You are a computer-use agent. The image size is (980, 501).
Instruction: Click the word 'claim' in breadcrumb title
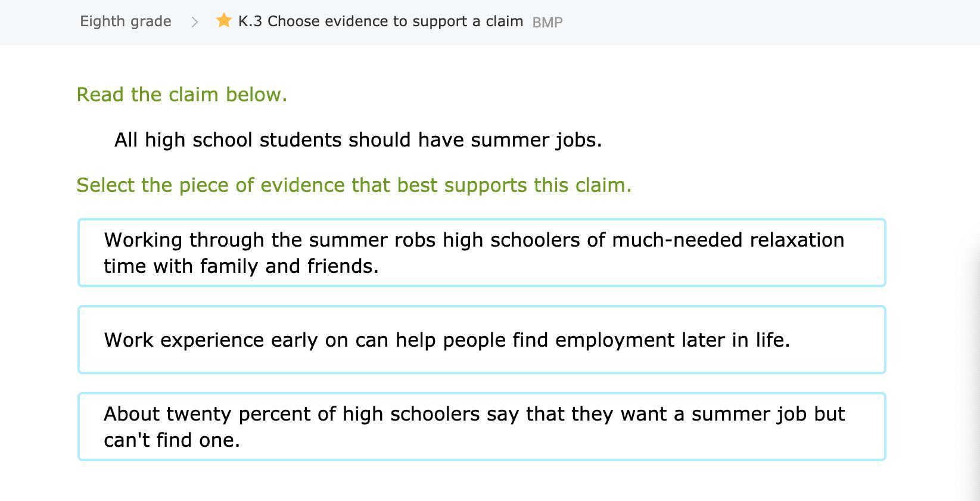[504, 21]
